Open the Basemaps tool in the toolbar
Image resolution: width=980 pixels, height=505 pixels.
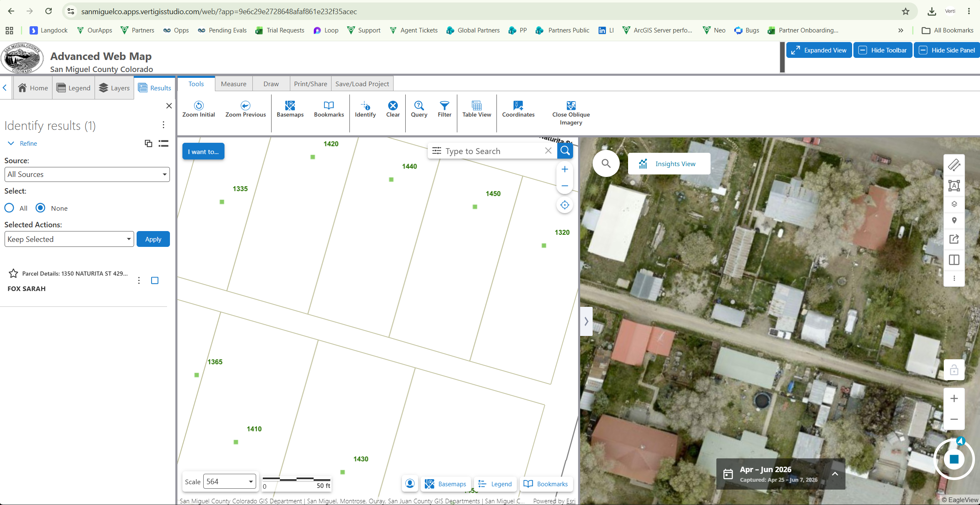(290, 109)
